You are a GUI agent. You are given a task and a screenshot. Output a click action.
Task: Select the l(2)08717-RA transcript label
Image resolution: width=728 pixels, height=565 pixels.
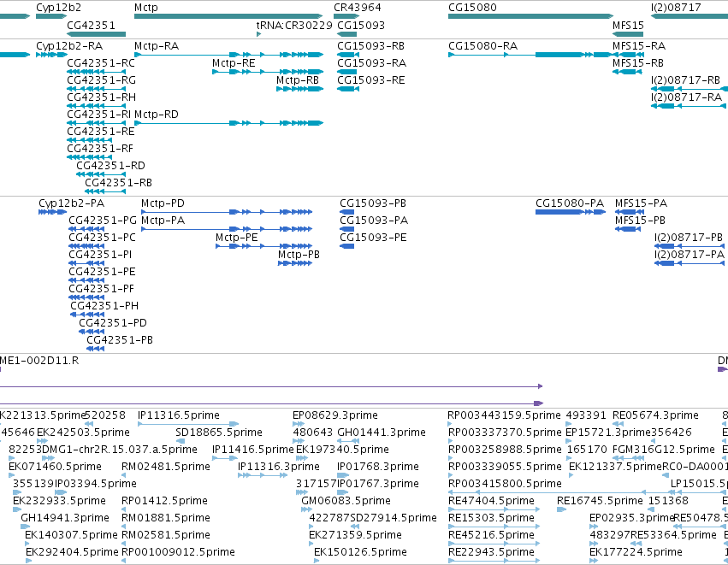[x=686, y=97]
